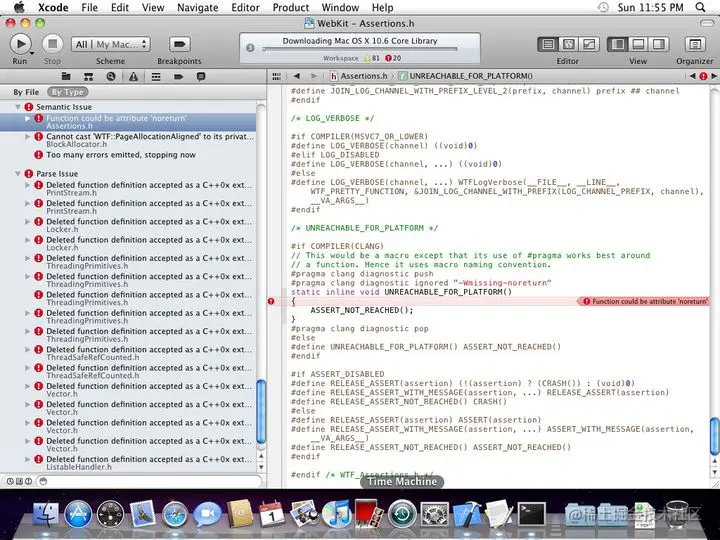Click the red issue icon in jump bar
Image resolution: width=720 pixels, height=540 pixels.
(x=703, y=76)
